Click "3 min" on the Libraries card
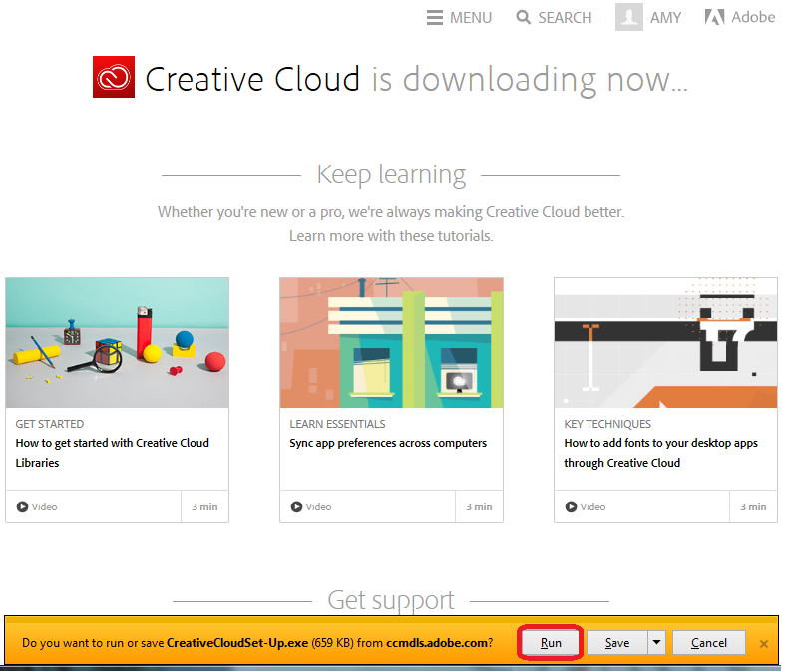Viewport: 785px width, 672px height. [204, 506]
